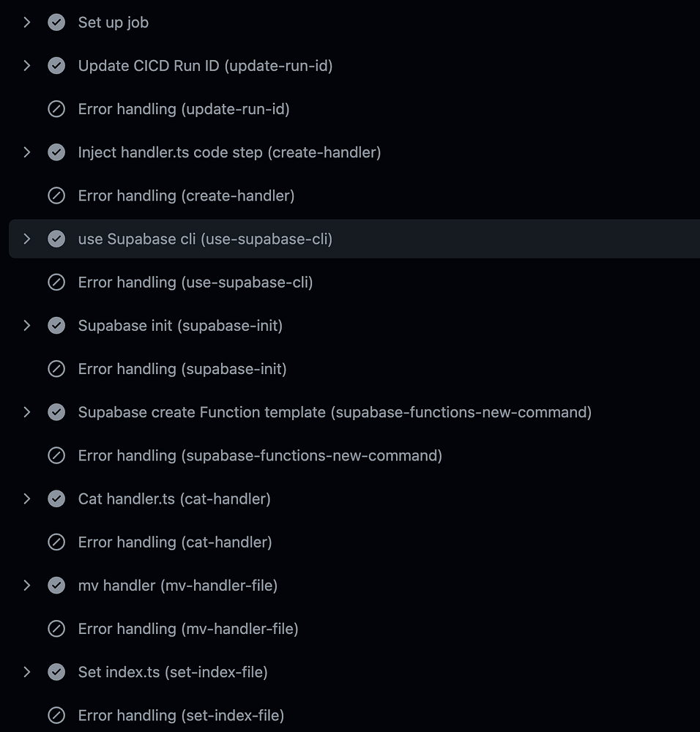Click skipped icon beside Error handling (supabase-init)
Viewport: 700px width, 732px height.
56,369
